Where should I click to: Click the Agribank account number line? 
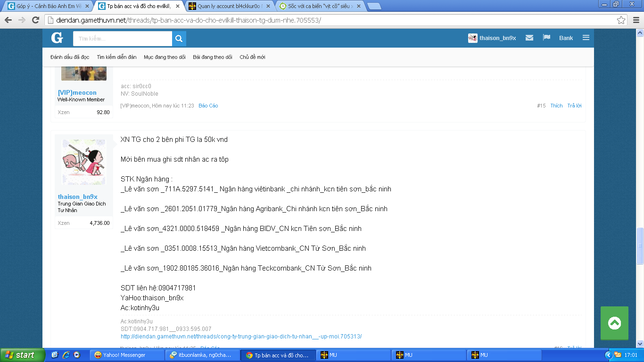click(x=254, y=209)
